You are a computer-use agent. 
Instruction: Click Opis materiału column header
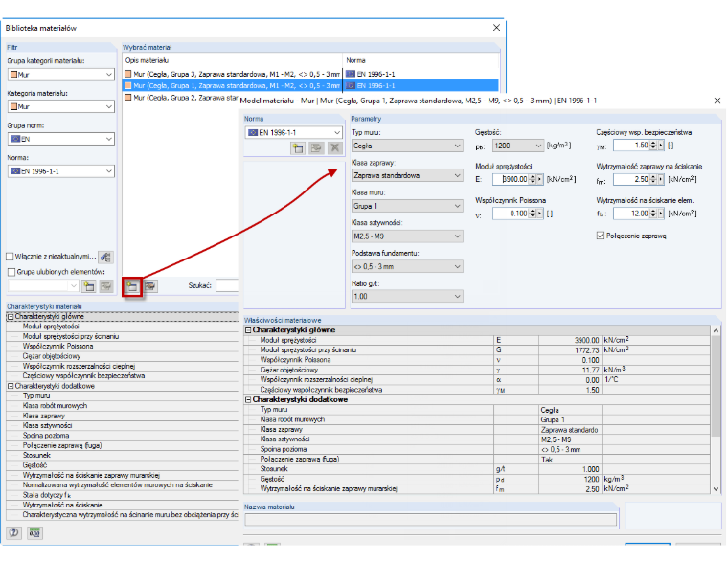[233, 61]
